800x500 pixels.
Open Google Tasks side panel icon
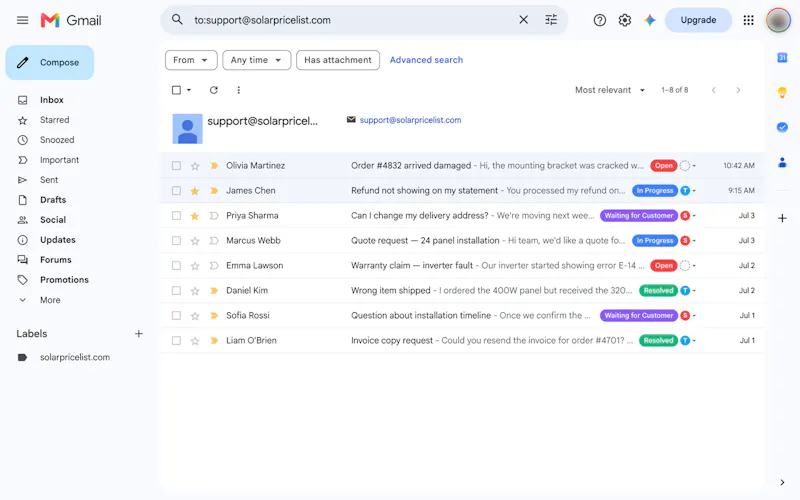[782, 127]
